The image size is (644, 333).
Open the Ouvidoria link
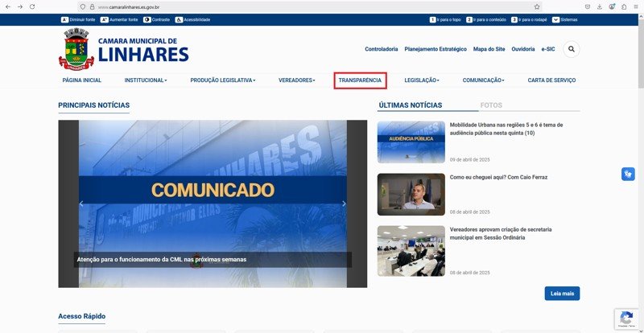pyautogui.click(x=523, y=49)
